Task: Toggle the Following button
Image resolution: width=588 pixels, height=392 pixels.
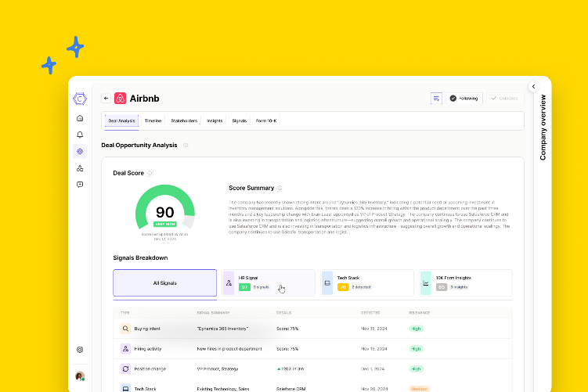Action: [464, 99]
